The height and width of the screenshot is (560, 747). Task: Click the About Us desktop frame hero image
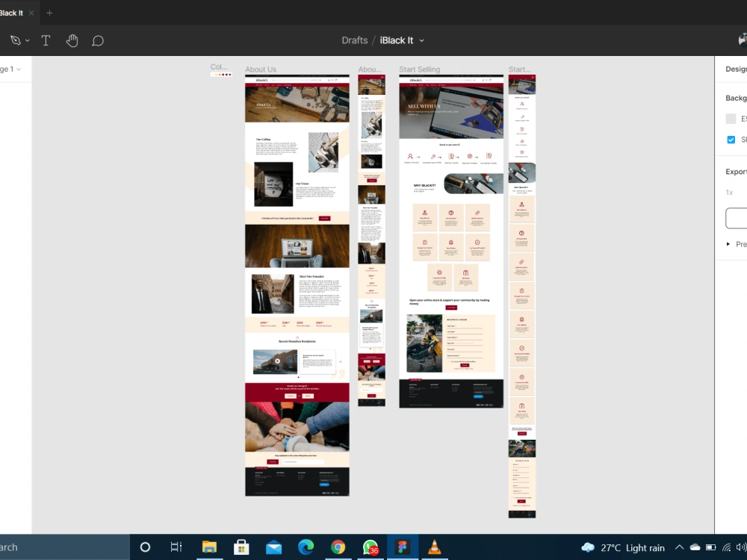(x=297, y=105)
